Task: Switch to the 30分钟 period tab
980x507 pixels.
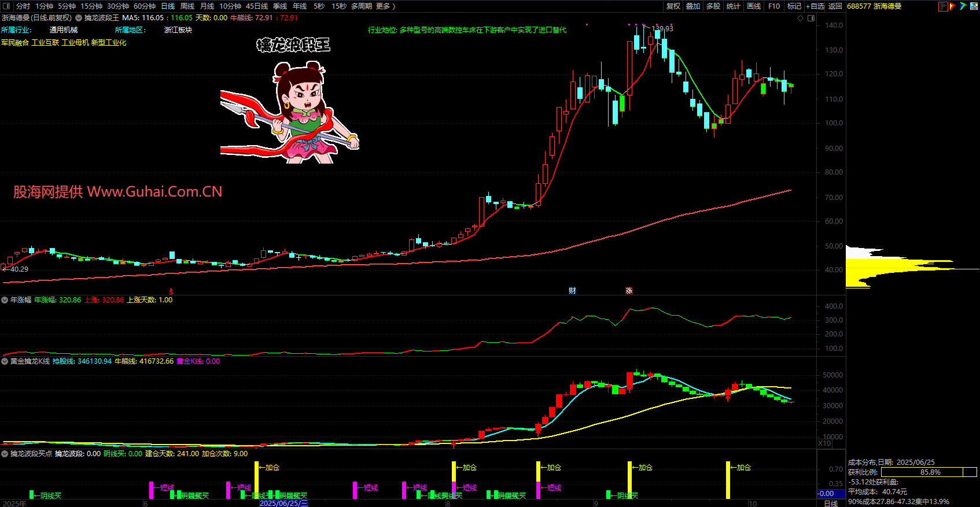Action: [x=118, y=6]
